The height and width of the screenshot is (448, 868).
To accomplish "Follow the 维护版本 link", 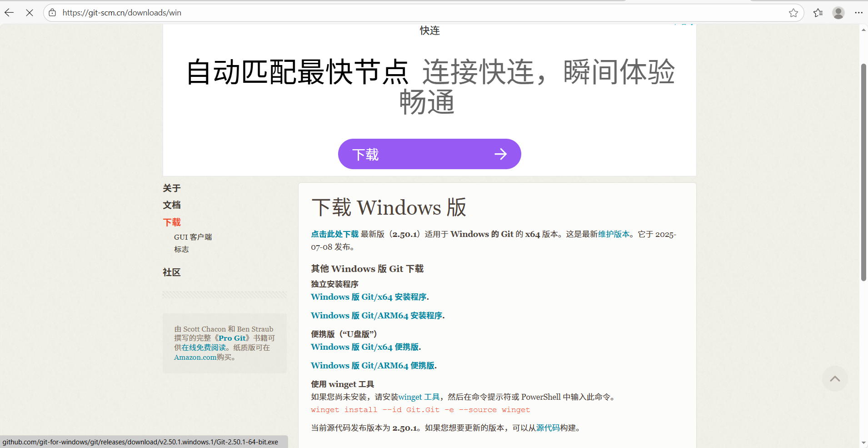I will point(614,234).
